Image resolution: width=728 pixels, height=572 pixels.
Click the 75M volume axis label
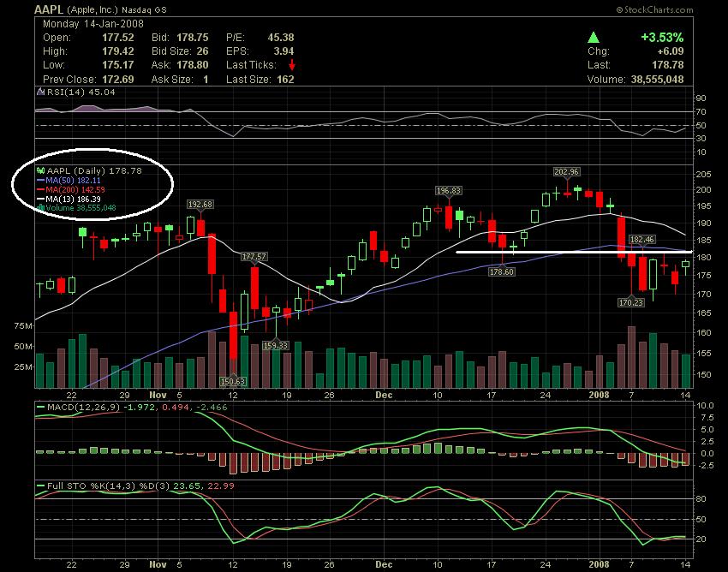(23, 326)
